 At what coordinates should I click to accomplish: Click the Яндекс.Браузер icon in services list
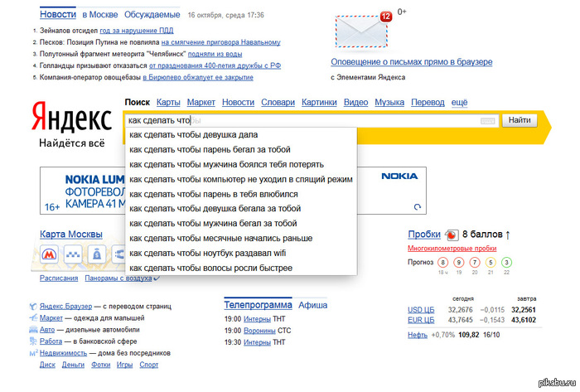click(x=32, y=305)
